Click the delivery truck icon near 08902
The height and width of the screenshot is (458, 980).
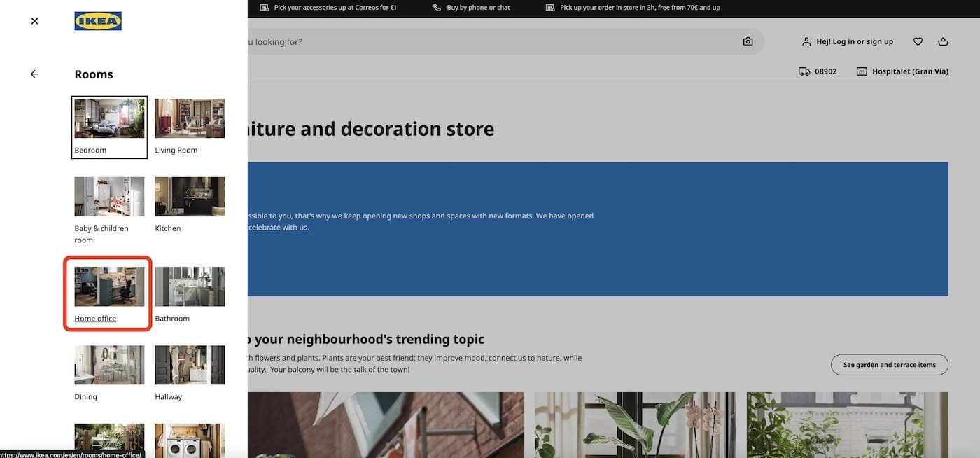pos(802,70)
